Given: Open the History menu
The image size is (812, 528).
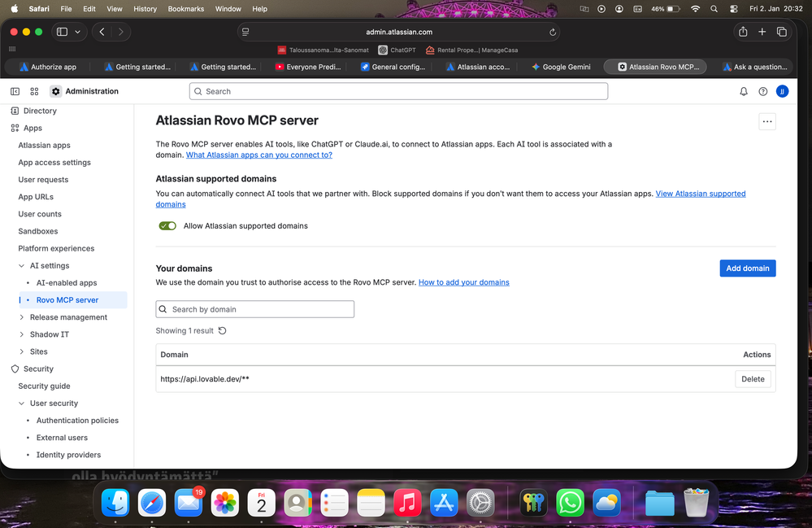Looking at the screenshot, I should point(145,9).
